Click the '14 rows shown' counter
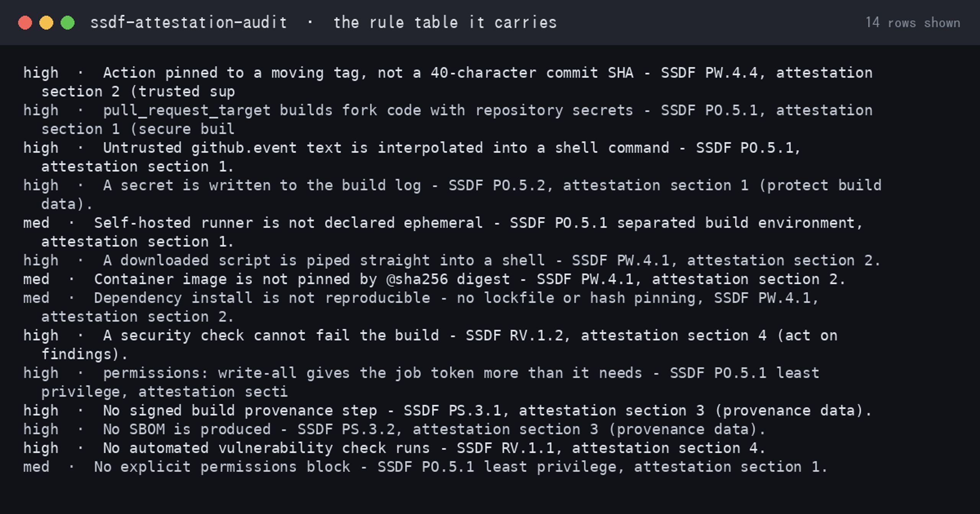This screenshot has width=980, height=514. tap(913, 23)
